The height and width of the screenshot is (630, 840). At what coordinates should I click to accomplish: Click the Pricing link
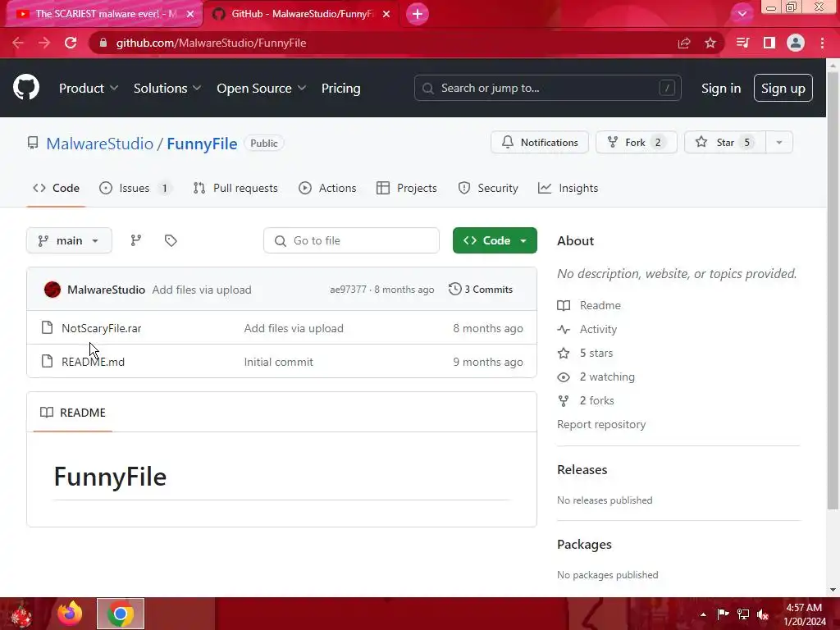click(x=340, y=89)
